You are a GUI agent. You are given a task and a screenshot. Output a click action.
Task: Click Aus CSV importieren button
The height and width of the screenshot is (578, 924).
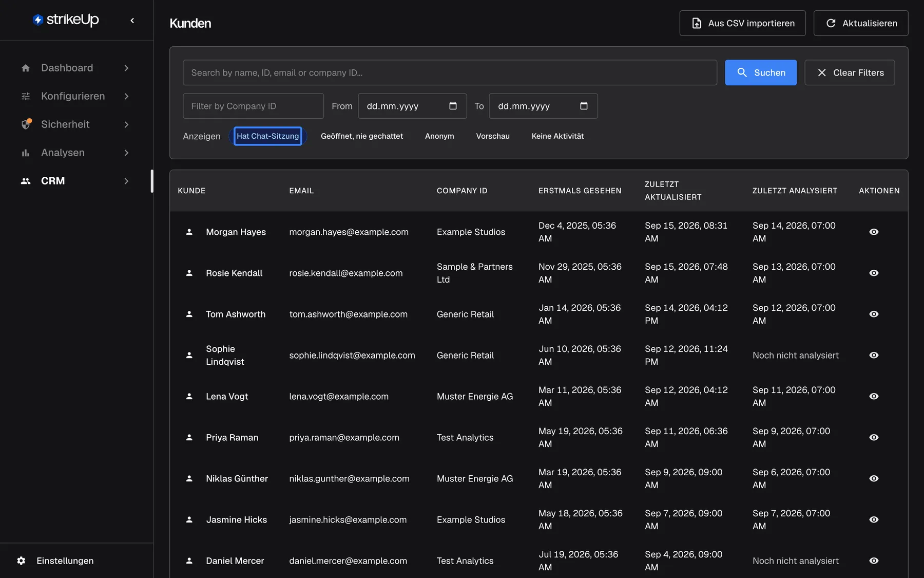click(742, 23)
